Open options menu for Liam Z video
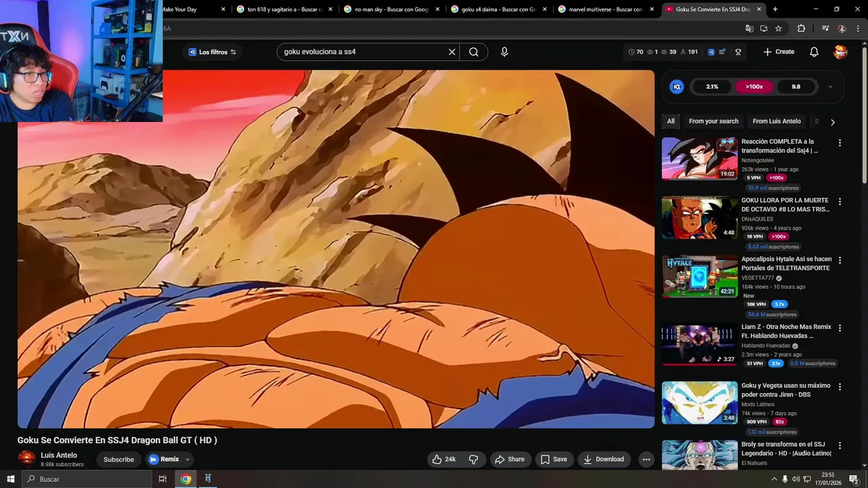Screen dimensions: 868x488 [840, 328]
